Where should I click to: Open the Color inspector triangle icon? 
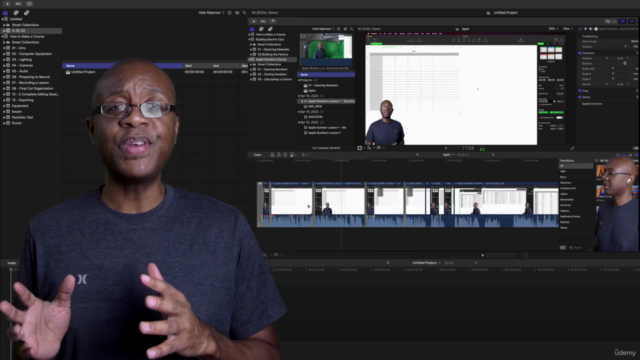coord(586,29)
